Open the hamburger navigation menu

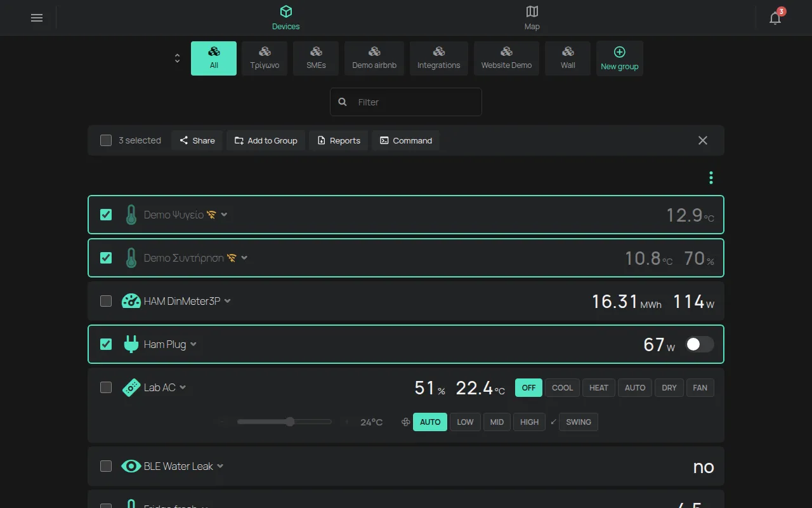[37, 18]
